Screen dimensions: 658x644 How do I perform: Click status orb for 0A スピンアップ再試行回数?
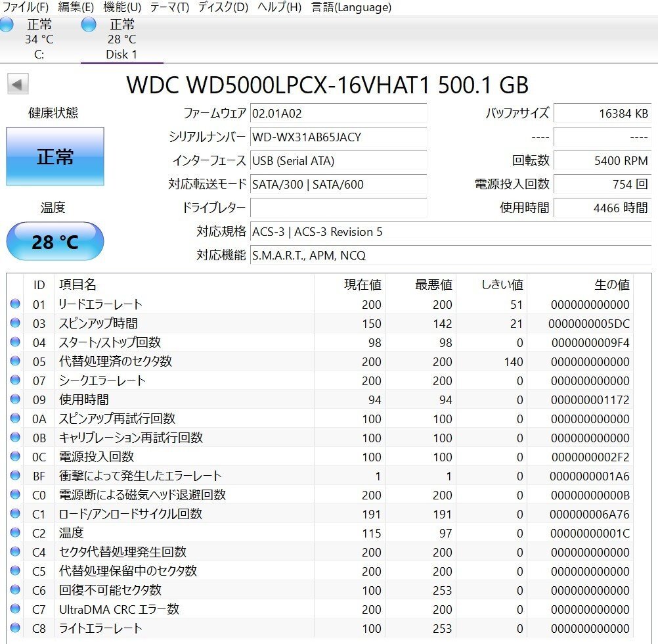tap(15, 418)
